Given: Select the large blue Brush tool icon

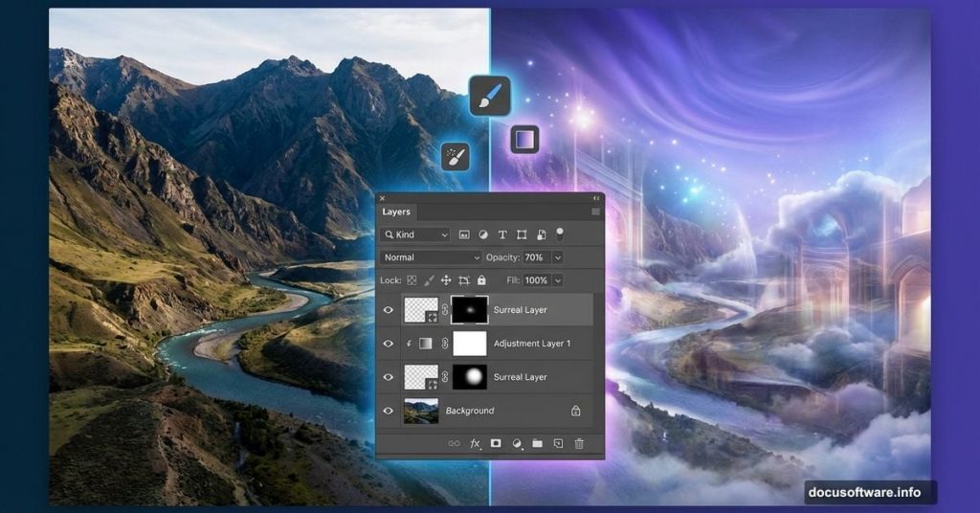Looking at the screenshot, I should click(x=490, y=96).
